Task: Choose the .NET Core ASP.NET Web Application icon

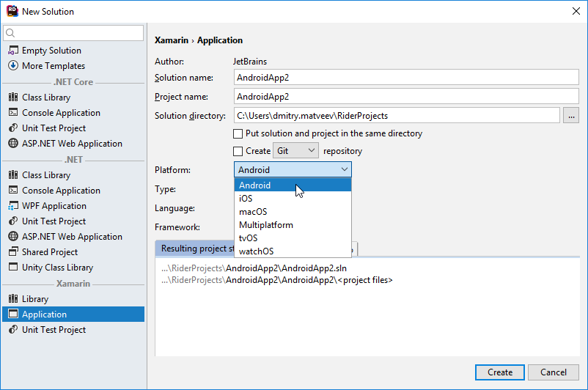Action: tap(12, 144)
